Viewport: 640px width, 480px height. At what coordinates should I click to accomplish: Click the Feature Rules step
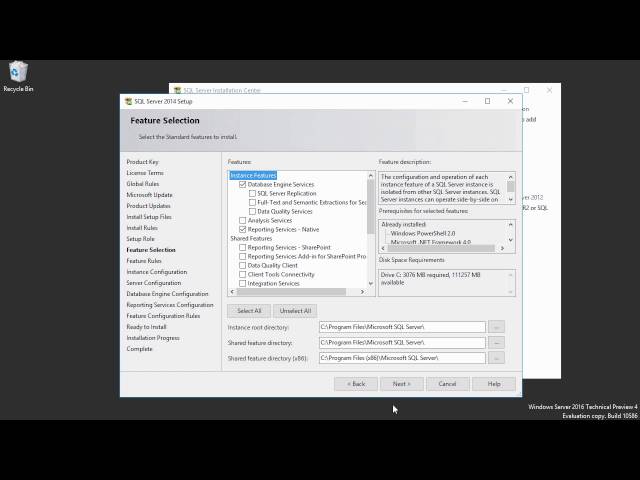click(x=144, y=261)
